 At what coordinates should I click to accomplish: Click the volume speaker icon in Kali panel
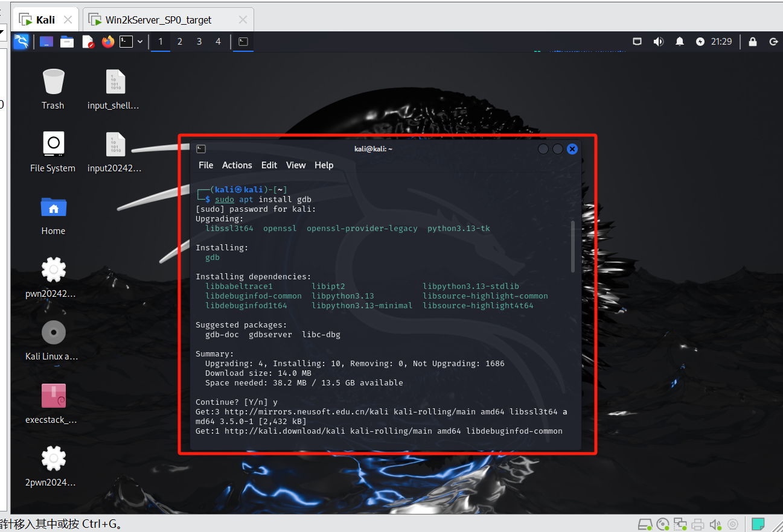tap(659, 42)
